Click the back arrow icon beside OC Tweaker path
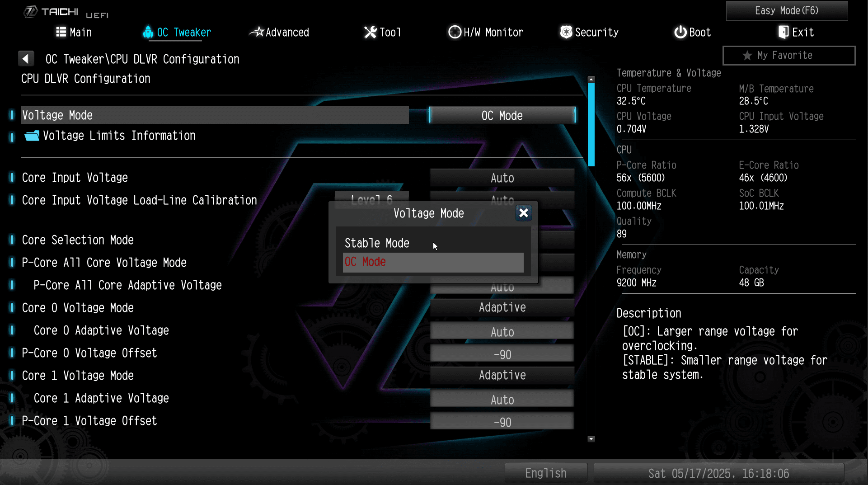This screenshot has width=868, height=485. tap(26, 59)
